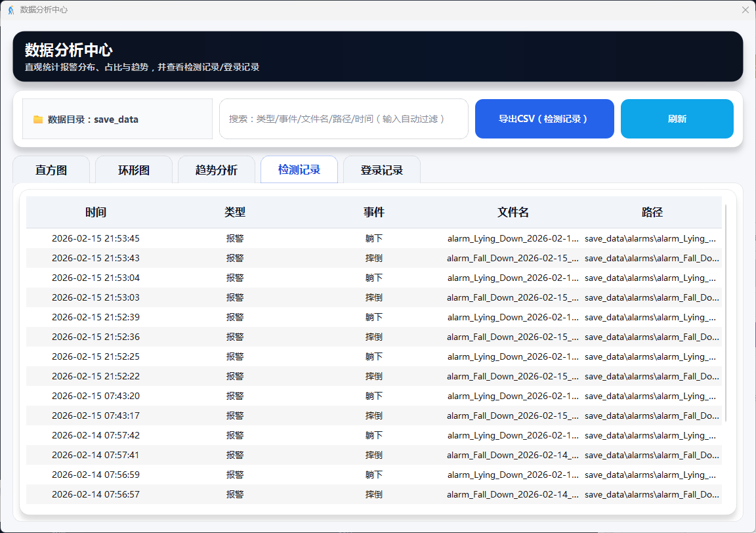This screenshot has height=533, width=756.
Task: Focus the search filter input field
Action: click(343, 119)
